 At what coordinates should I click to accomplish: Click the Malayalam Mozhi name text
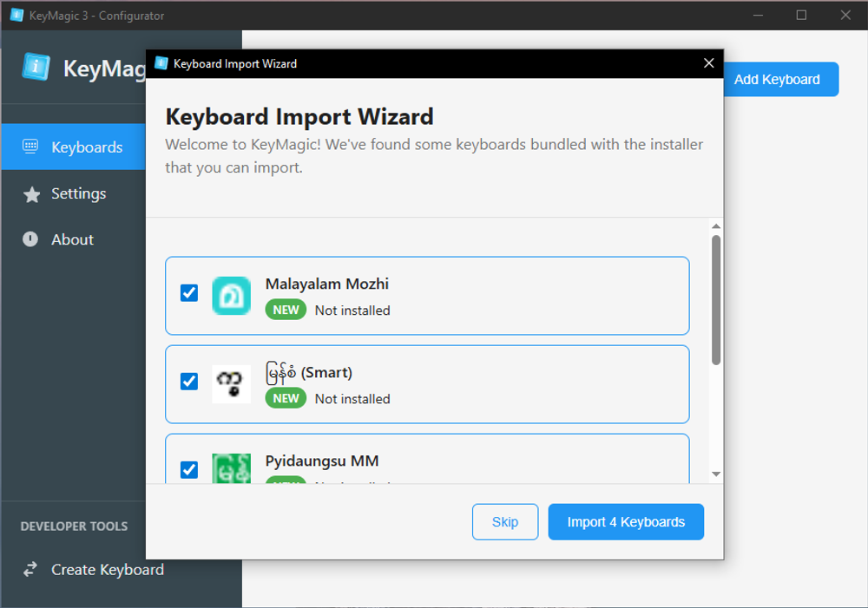(327, 284)
